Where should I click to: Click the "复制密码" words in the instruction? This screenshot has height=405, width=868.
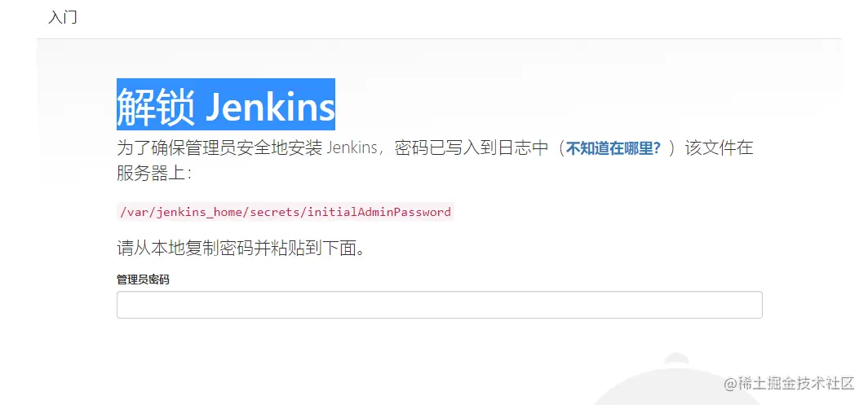[x=219, y=249]
